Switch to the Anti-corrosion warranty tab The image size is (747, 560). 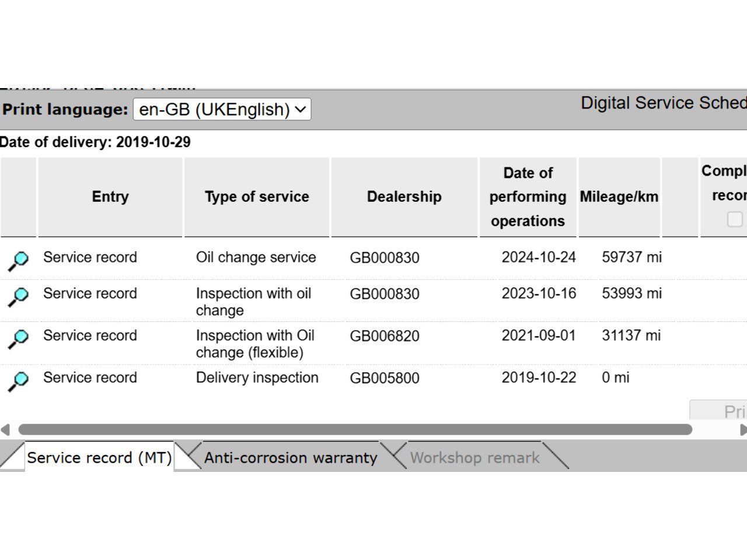(x=290, y=458)
